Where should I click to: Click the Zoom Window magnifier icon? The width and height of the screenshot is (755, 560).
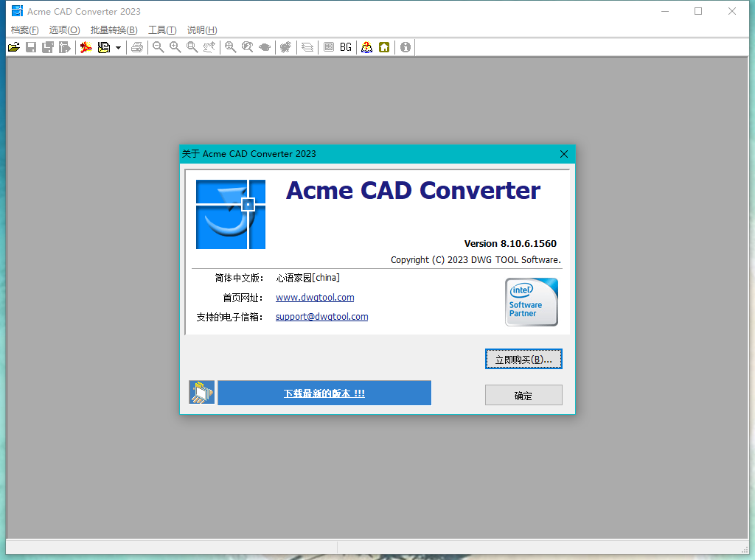click(192, 47)
